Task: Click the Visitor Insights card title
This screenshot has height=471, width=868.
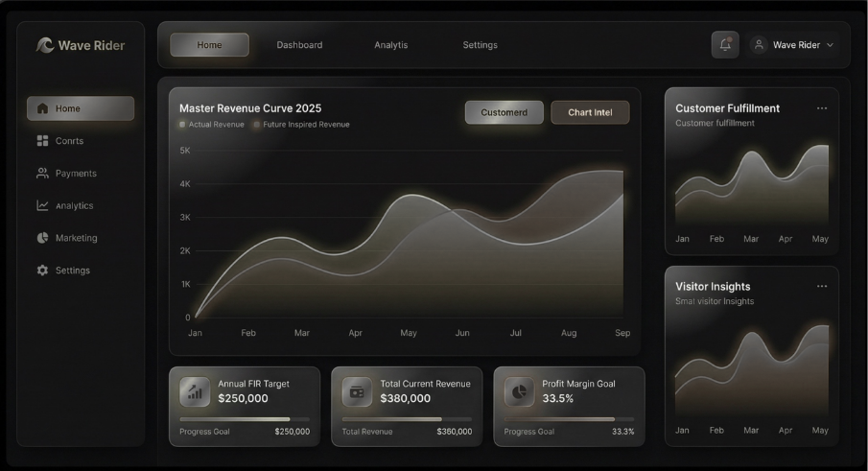Action: pyautogui.click(x=713, y=286)
